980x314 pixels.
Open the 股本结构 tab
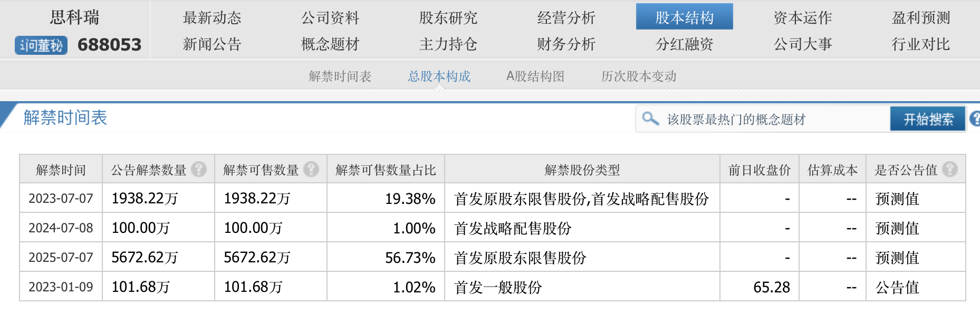tap(684, 17)
